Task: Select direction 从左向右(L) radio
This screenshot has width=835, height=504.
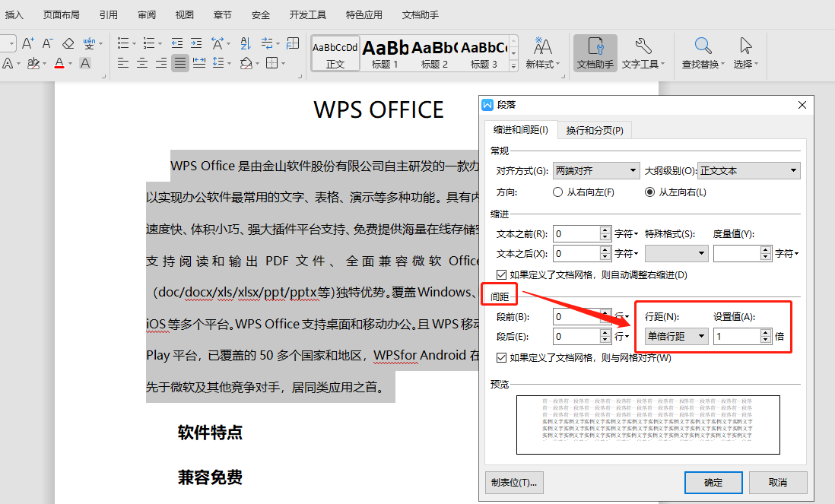Action: [649, 192]
